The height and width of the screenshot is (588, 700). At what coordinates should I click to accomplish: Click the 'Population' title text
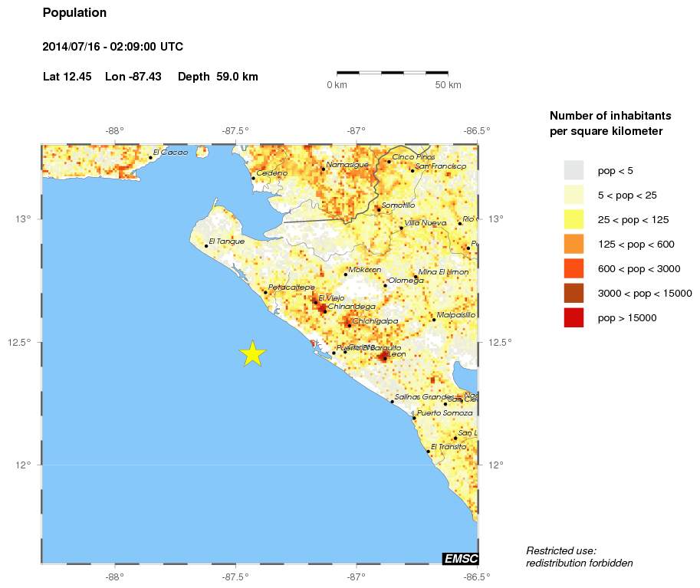click(74, 13)
